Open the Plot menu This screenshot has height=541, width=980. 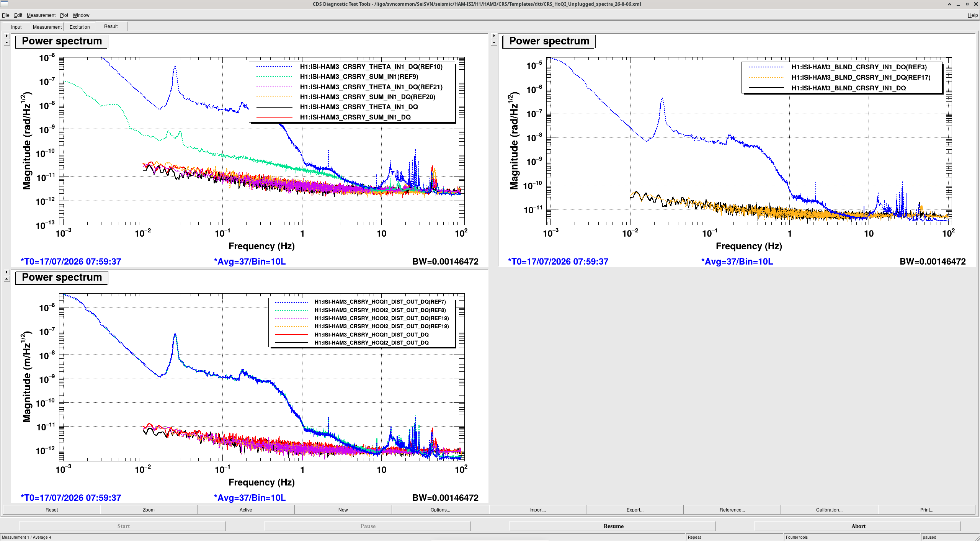pos(64,15)
